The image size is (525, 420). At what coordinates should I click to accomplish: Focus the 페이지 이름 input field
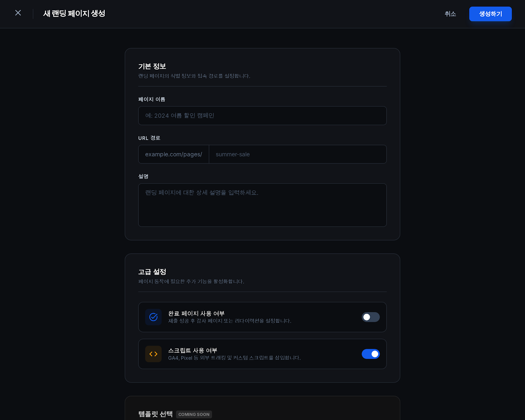click(262, 115)
